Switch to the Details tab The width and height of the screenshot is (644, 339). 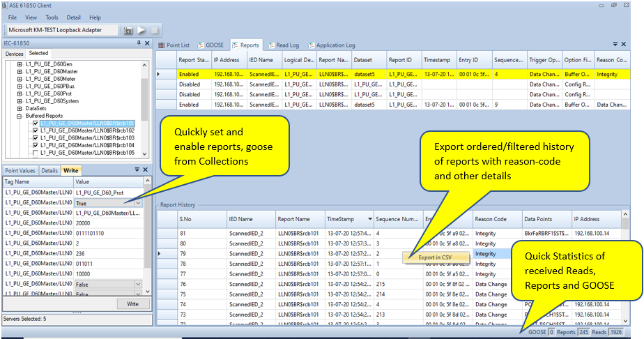[49, 170]
